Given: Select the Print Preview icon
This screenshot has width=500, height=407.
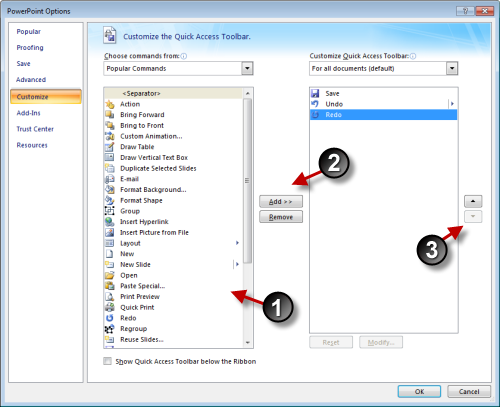Looking at the screenshot, I should 110,297.
